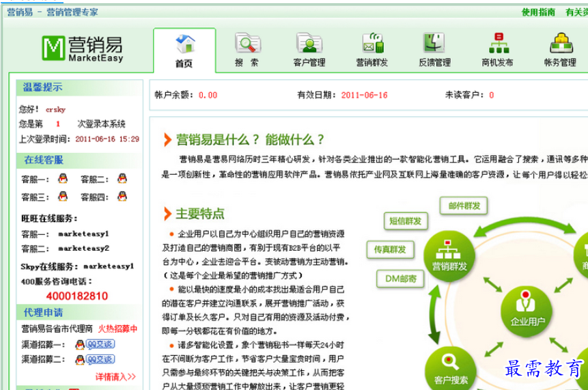Click 未读客户 count 0
The height and width of the screenshot is (390, 588).
point(491,95)
